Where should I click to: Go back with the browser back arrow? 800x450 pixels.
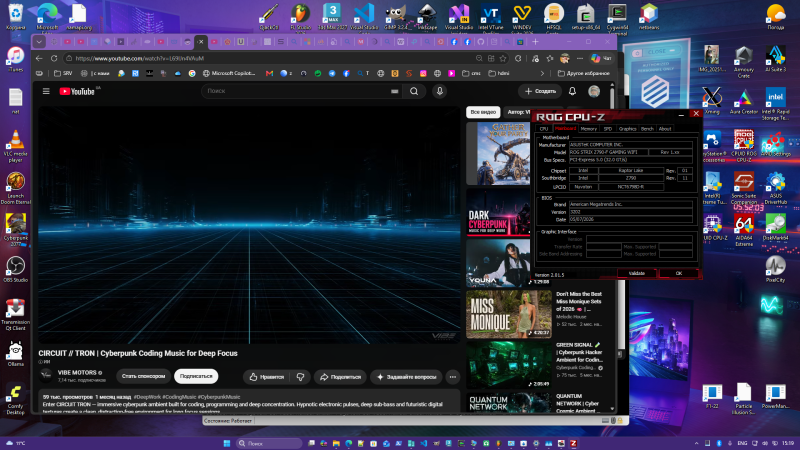tap(39, 58)
